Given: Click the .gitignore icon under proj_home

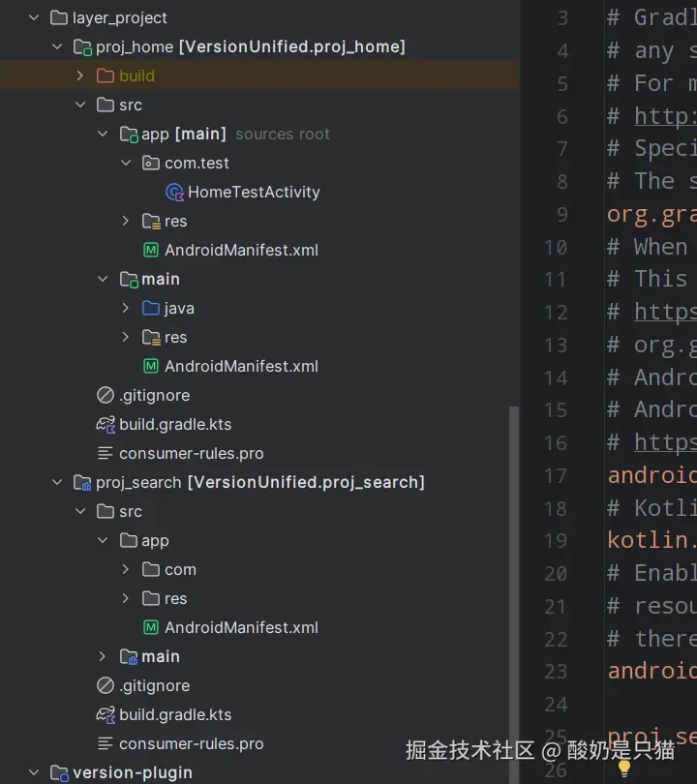Looking at the screenshot, I should (x=105, y=395).
